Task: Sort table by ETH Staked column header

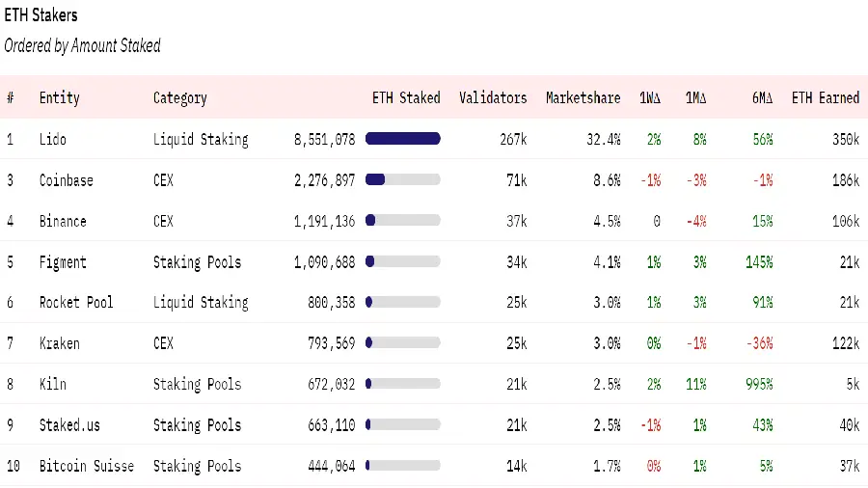Action: (405, 97)
